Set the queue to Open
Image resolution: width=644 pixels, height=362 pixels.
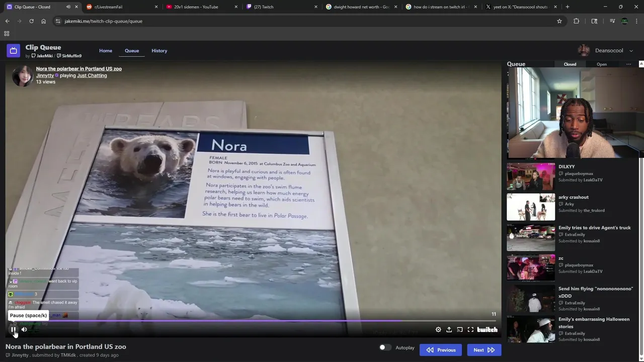click(x=602, y=64)
